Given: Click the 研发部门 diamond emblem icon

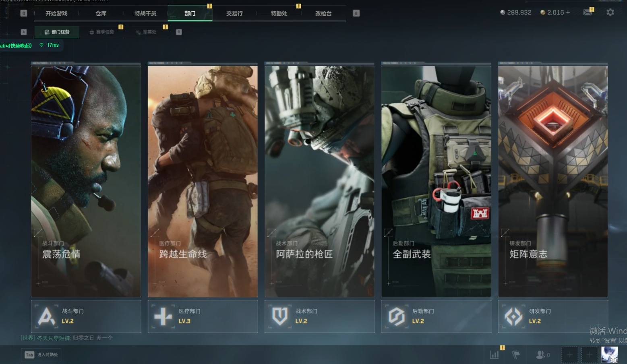Looking at the screenshot, I should 513,316.
